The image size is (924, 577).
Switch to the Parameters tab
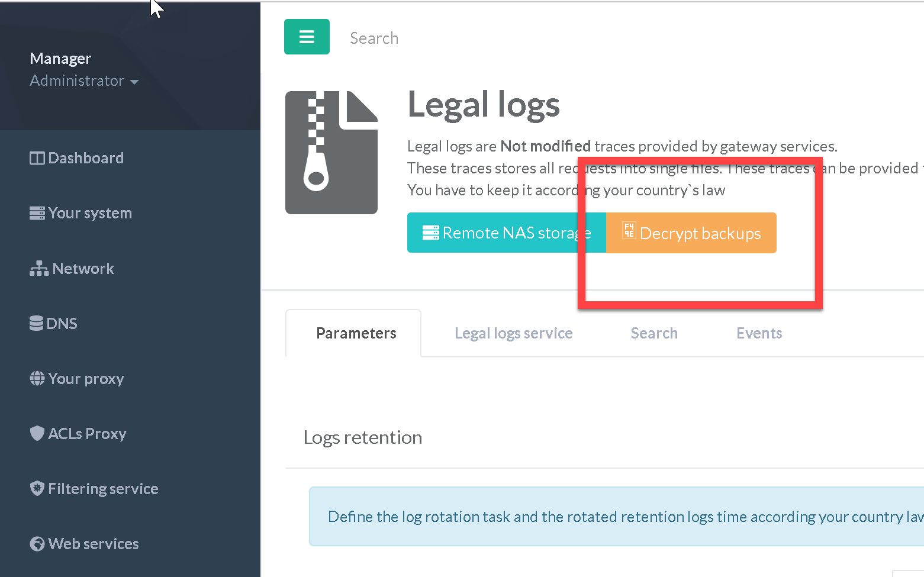point(356,334)
